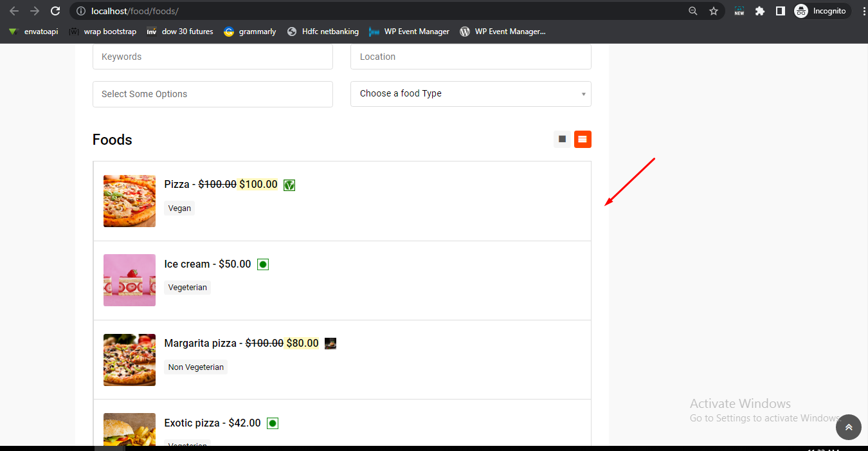Switch to list layout orange icon
868x451 pixels.
tap(583, 139)
